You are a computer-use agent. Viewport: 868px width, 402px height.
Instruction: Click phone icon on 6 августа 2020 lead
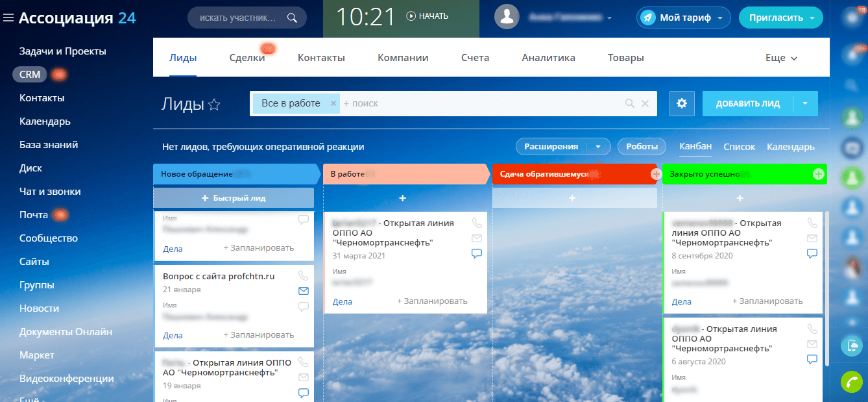(812, 329)
